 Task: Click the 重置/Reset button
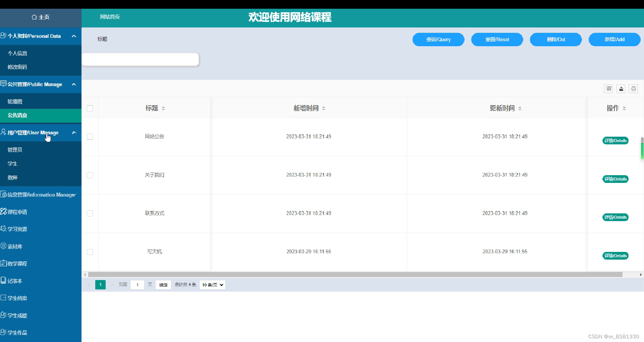(x=497, y=40)
